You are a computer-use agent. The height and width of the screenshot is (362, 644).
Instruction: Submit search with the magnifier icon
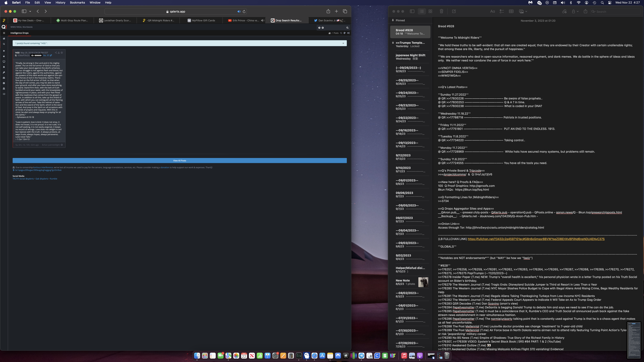tap(347, 28)
